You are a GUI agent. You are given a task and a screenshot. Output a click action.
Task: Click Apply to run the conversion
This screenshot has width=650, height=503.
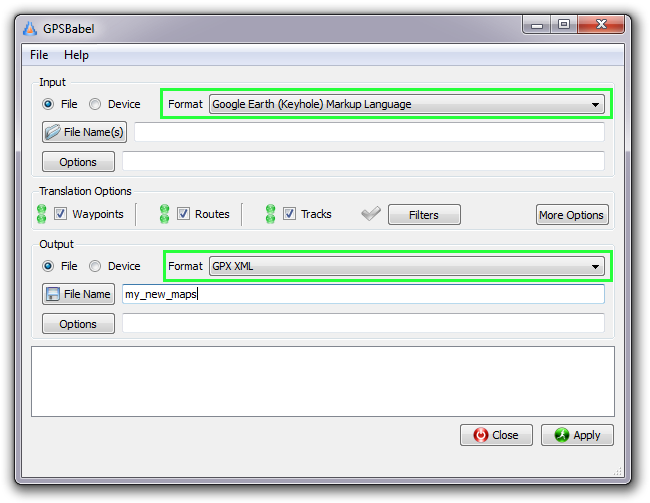pos(577,435)
